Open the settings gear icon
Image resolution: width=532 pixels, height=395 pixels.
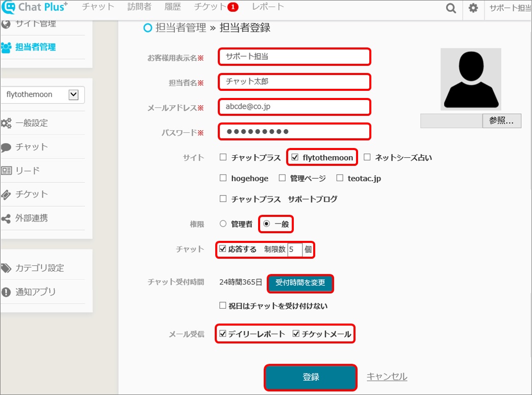pos(473,8)
